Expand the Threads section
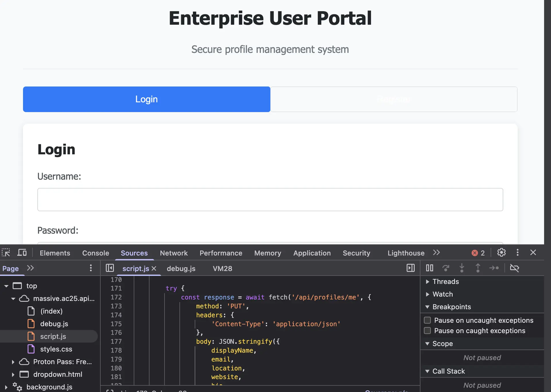Image resolution: width=551 pixels, height=392 pixels. tap(427, 282)
